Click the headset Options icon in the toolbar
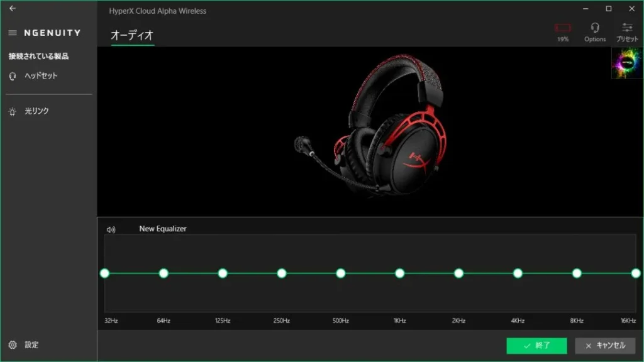The height and width of the screenshot is (362, 644). [x=594, y=28]
